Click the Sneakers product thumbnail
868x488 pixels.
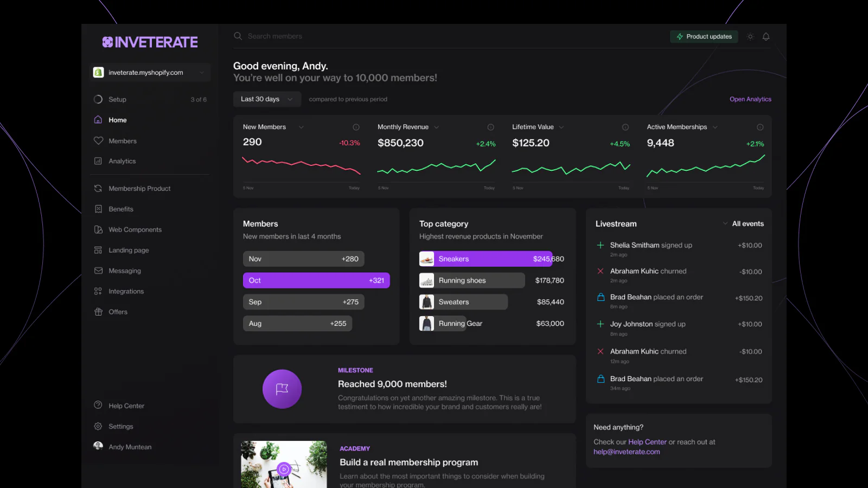click(426, 259)
